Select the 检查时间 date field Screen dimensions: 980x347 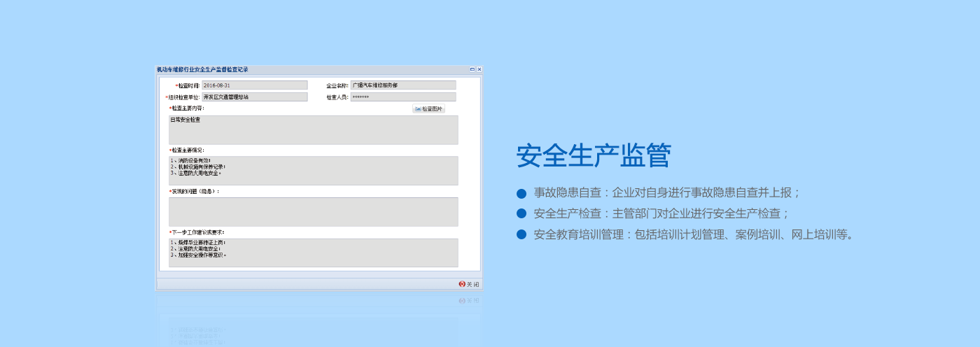point(254,85)
